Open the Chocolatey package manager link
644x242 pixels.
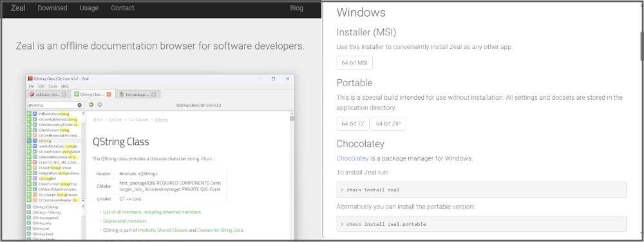352,158
